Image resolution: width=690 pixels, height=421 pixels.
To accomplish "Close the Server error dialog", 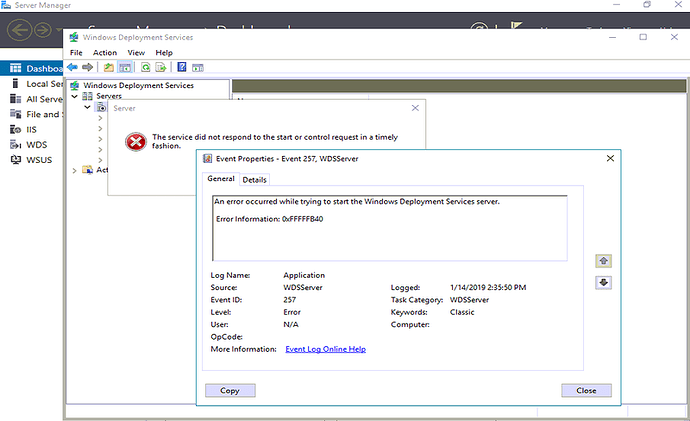I will (x=415, y=107).
